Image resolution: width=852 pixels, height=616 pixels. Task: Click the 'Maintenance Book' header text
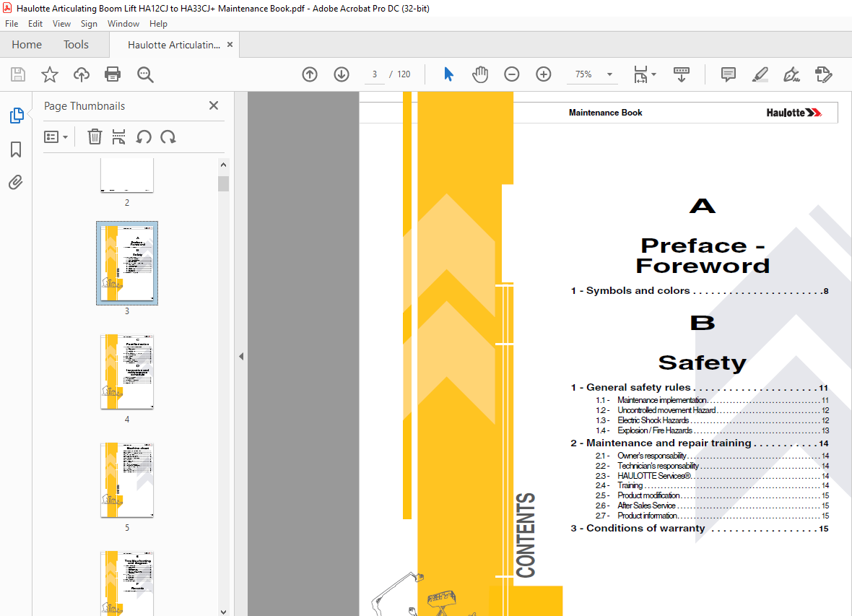605,113
